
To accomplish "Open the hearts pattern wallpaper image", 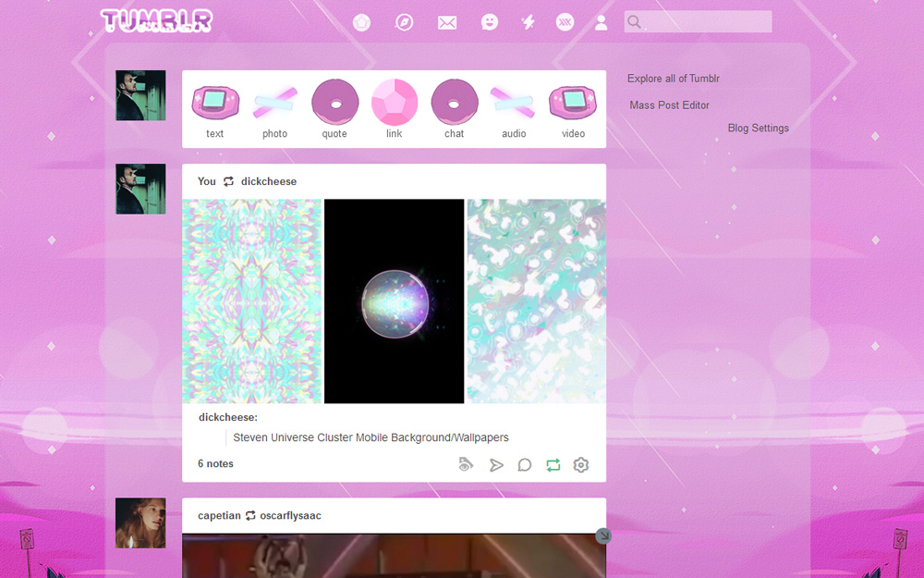I will [x=536, y=301].
